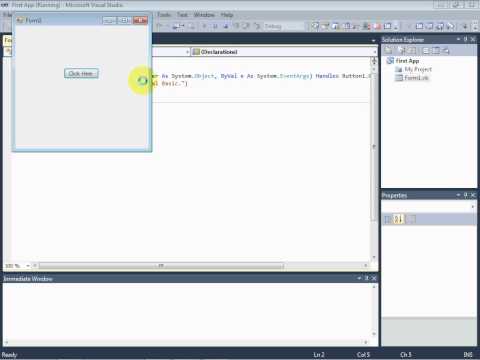Screen dimensions: 480x360
Task: Close the running Form1 window
Action: tap(140, 20)
